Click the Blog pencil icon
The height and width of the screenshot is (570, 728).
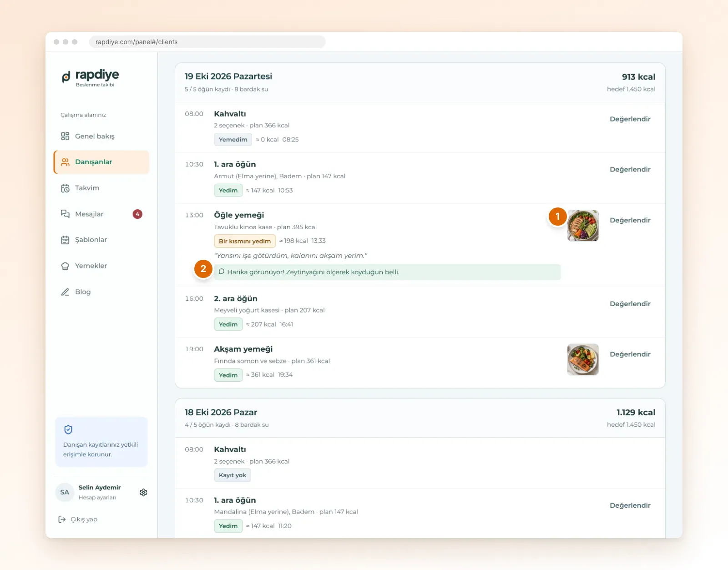point(65,292)
